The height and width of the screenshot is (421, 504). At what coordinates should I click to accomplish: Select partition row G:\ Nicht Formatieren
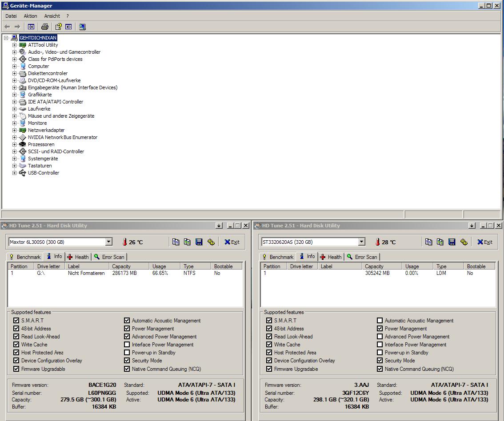coord(125,273)
